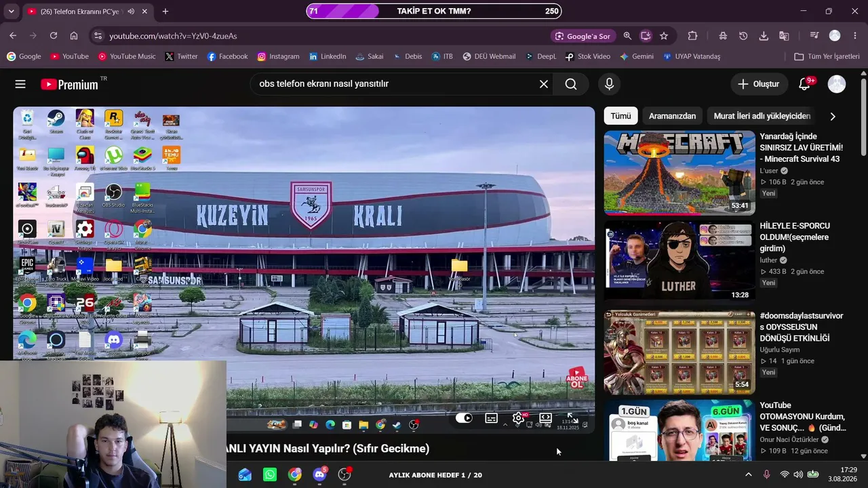The image size is (868, 488).
Task: Select the Aramanızdan filter chip
Action: click(672, 116)
